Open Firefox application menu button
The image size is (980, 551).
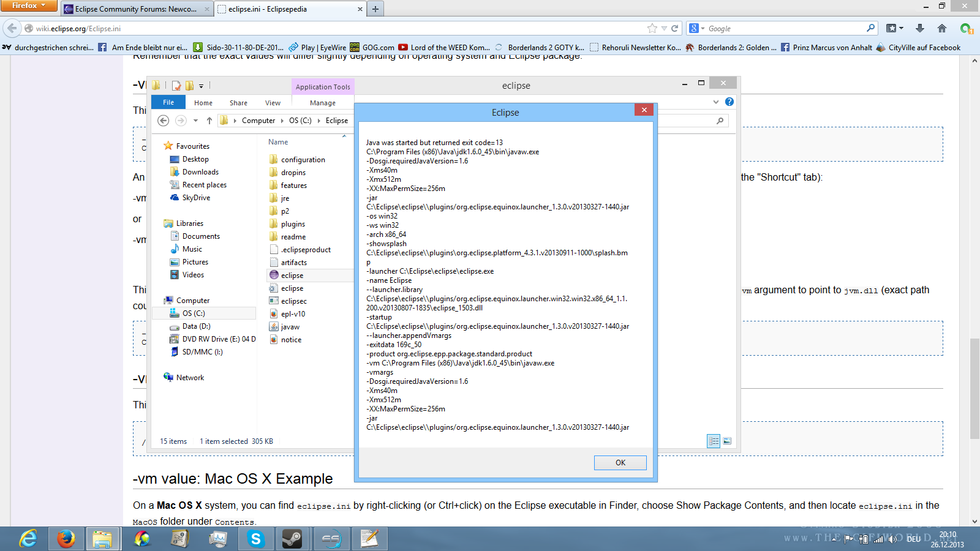(29, 6)
